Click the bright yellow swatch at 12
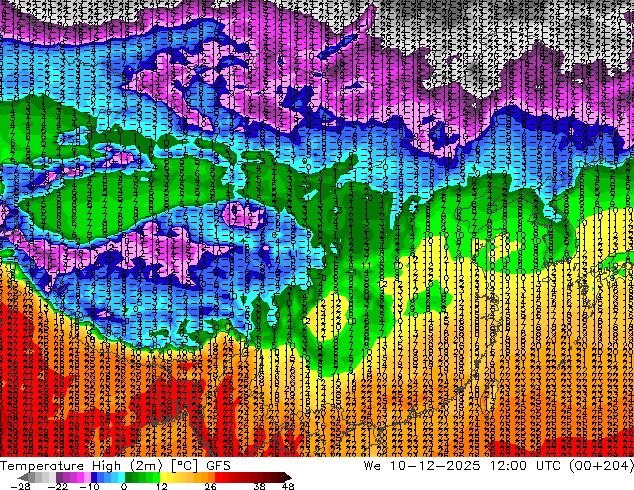 [163, 477]
